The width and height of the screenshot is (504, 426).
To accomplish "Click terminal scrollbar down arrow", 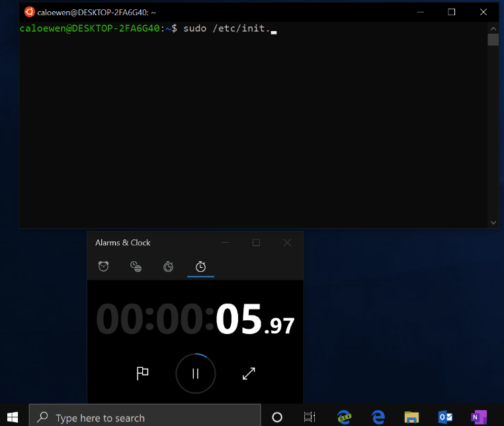I will [x=493, y=222].
